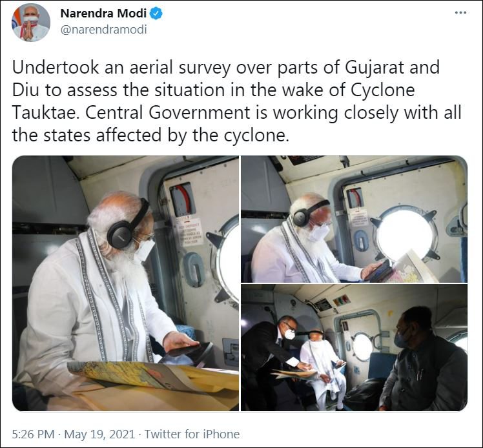Screen dimensions: 483x448
Task: View the top-right photo with round window
Action: [354, 219]
